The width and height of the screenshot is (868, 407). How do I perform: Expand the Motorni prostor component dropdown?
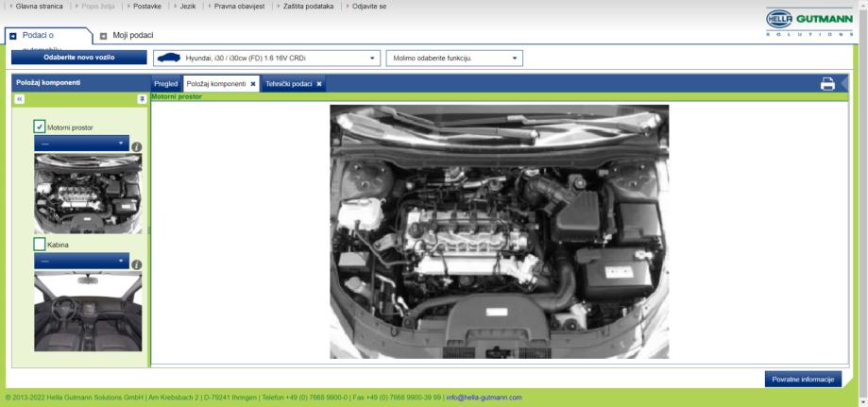pyautogui.click(x=81, y=144)
